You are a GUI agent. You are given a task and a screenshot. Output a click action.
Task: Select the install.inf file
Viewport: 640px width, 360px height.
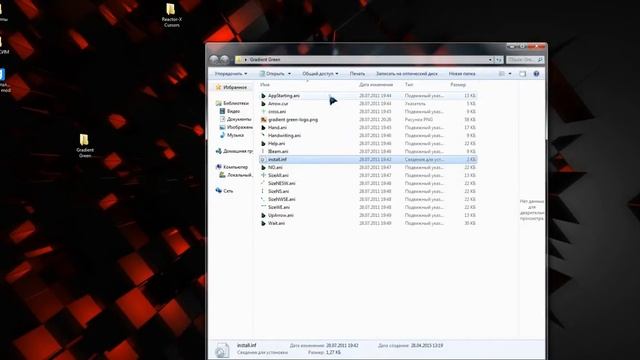pyautogui.click(x=368, y=160)
